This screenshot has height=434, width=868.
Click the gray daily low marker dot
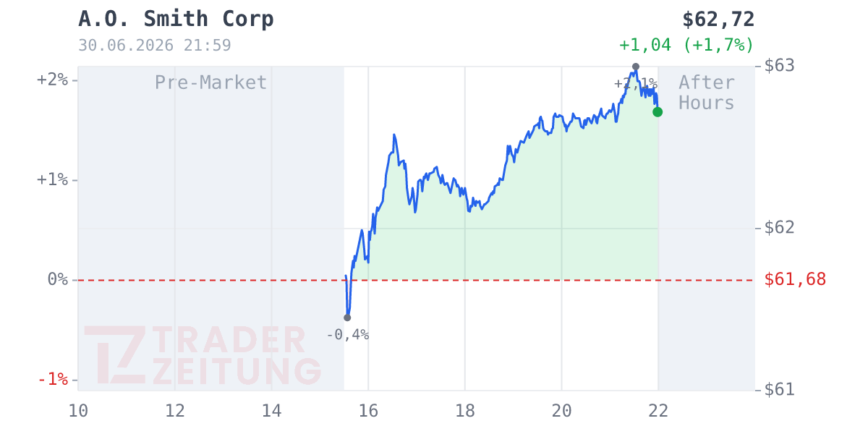click(x=347, y=318)
